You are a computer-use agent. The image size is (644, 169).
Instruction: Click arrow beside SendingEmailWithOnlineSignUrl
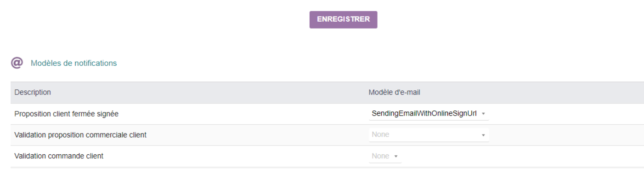click(x=483, y=114)
